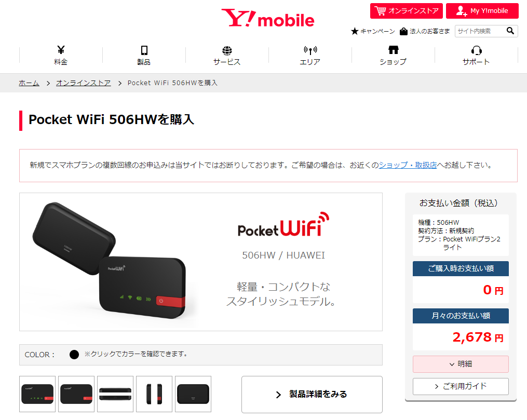Open the ご利用ガイド chevron link
This screenshot has width=527, height=420.
point(461,386)
